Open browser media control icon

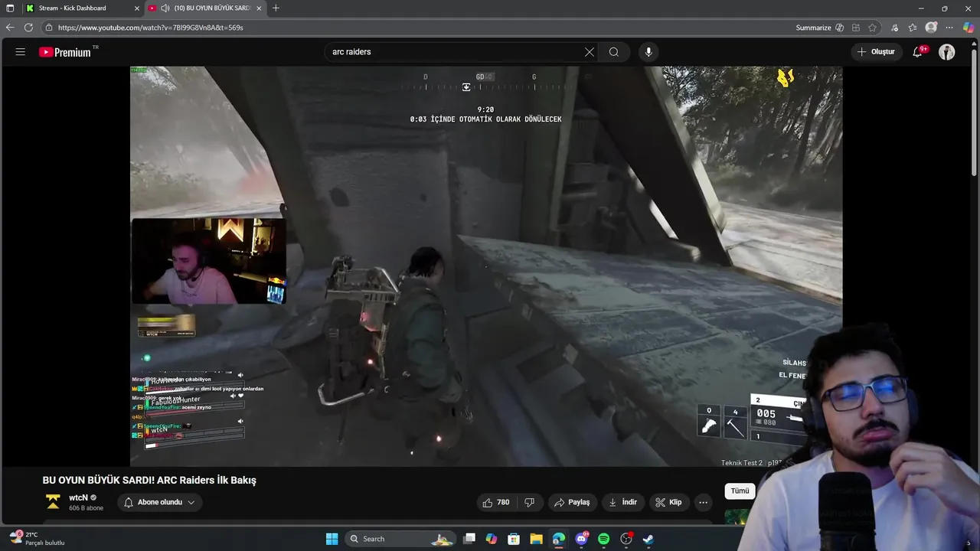[894, 28]
